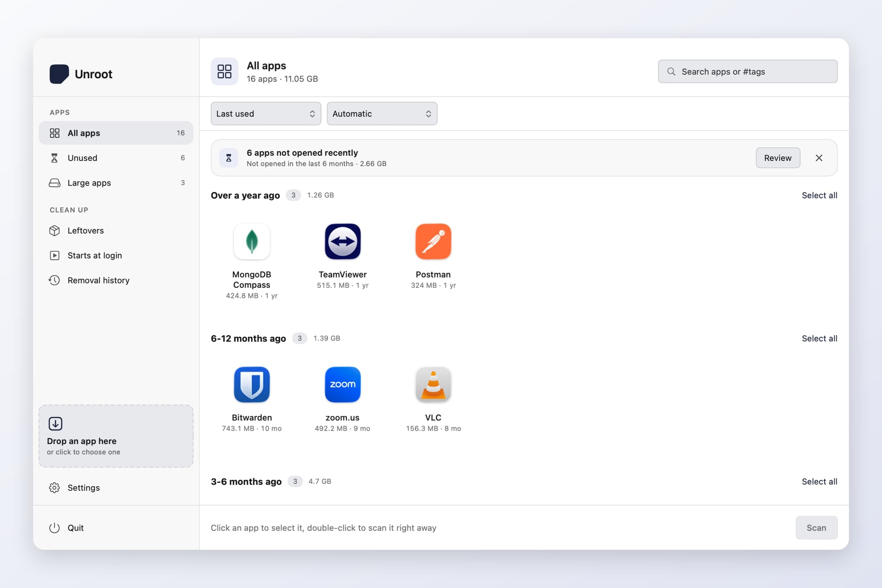Click the Review button in the banner

tap(778, 158)
